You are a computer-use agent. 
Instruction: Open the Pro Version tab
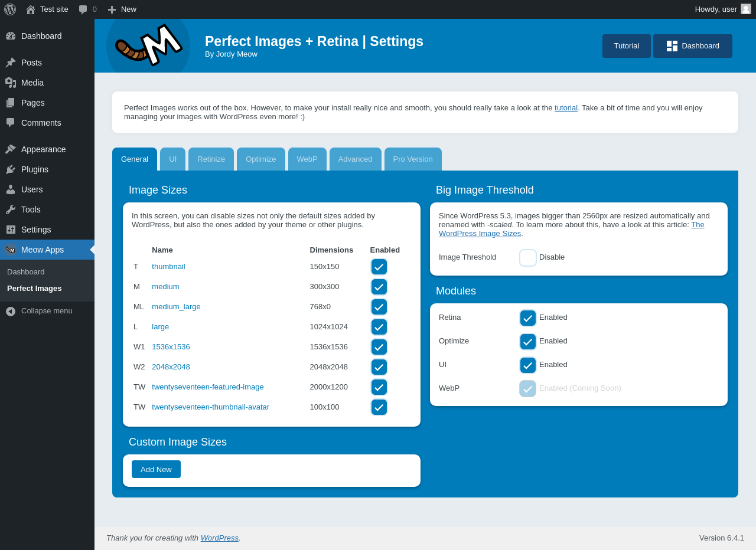click(x=413, y=159)
